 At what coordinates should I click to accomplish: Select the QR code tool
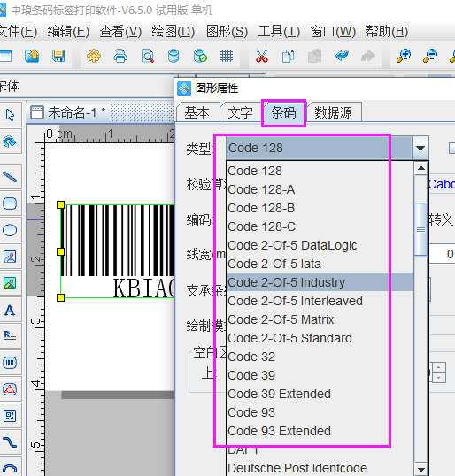pyautogui.click(x=10, y=416)
